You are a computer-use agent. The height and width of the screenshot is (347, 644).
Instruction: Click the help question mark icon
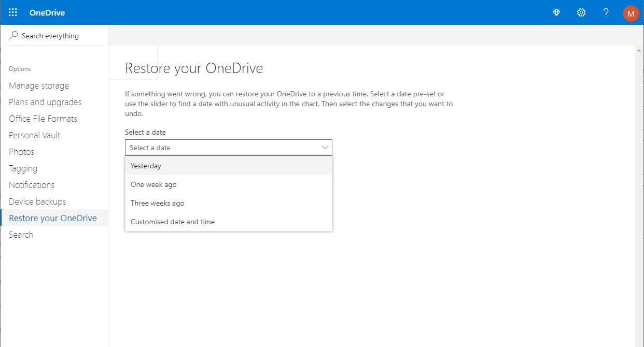(x=606, y=12)
